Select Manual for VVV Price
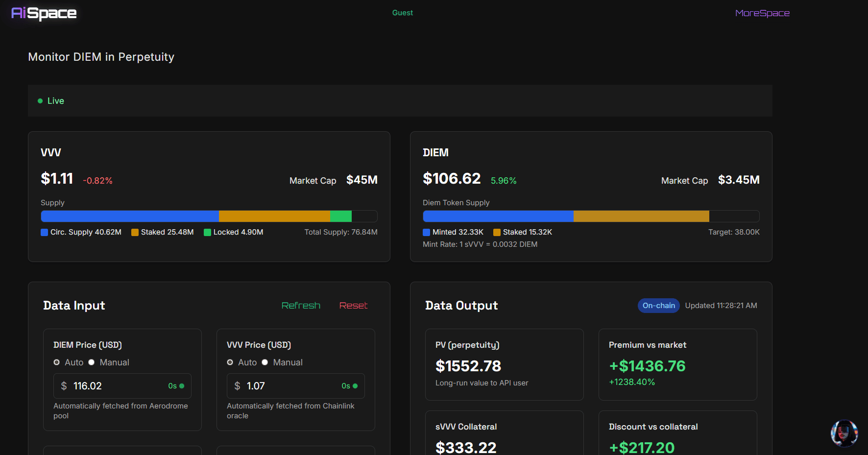This screenshot has width=868, height=455. coord(265,362)
